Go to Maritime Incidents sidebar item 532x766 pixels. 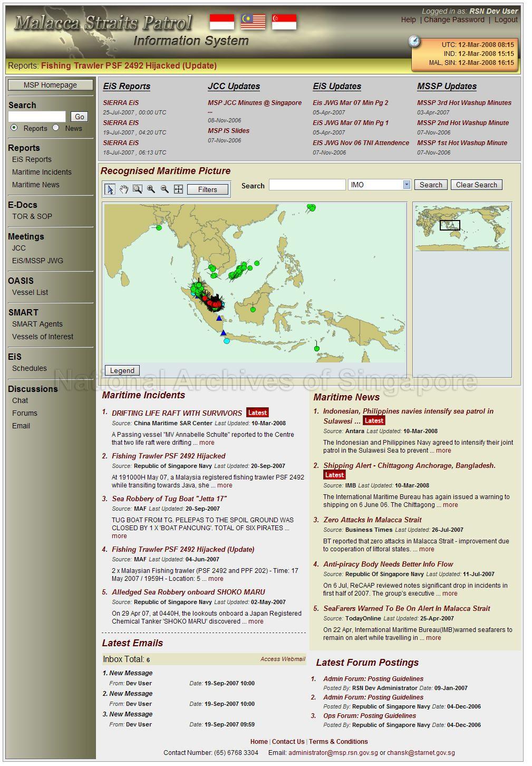(x=42, y=172)
